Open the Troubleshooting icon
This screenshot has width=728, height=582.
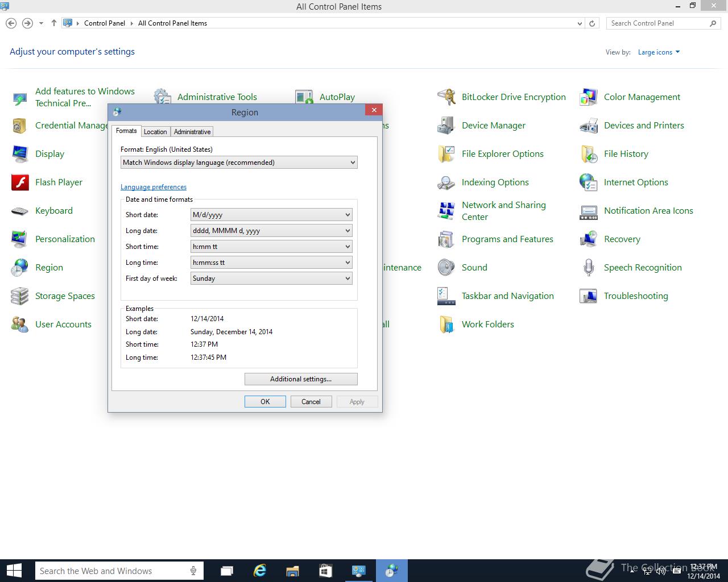[589, 296]
